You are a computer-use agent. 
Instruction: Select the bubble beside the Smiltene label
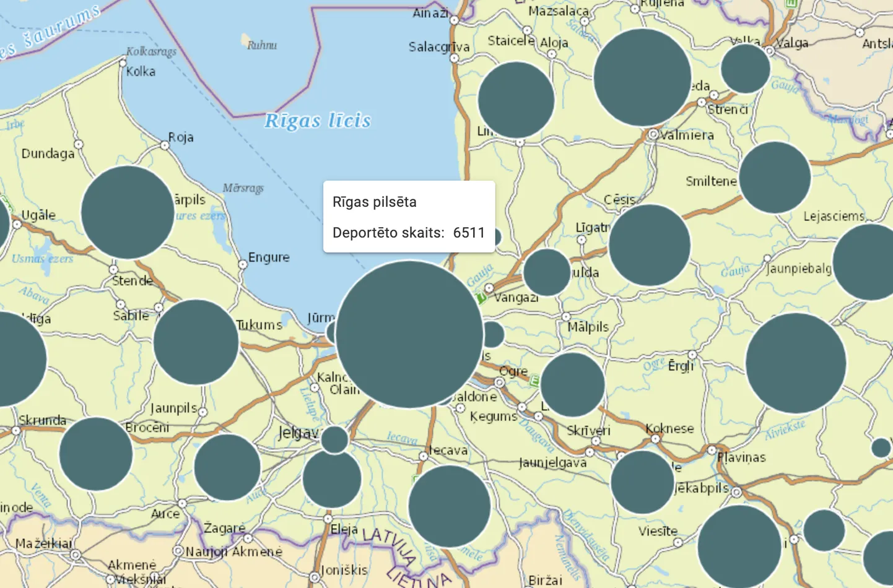(x=775, y=178)
